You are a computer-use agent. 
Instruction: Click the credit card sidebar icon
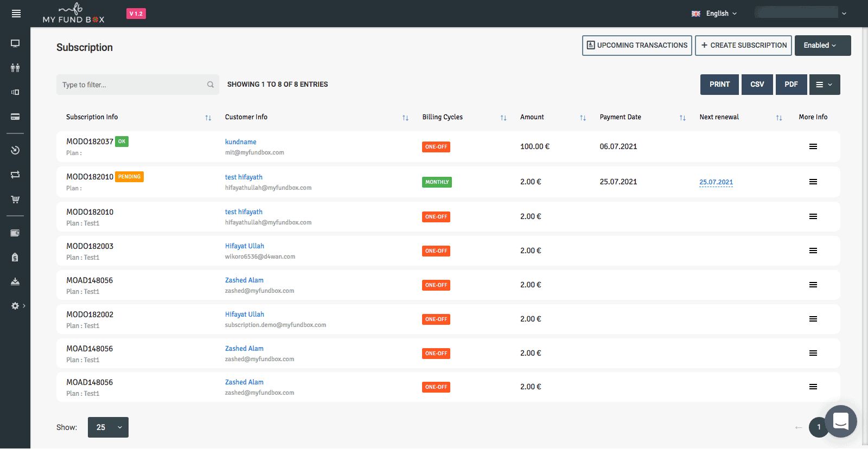(x=15, y=117)
